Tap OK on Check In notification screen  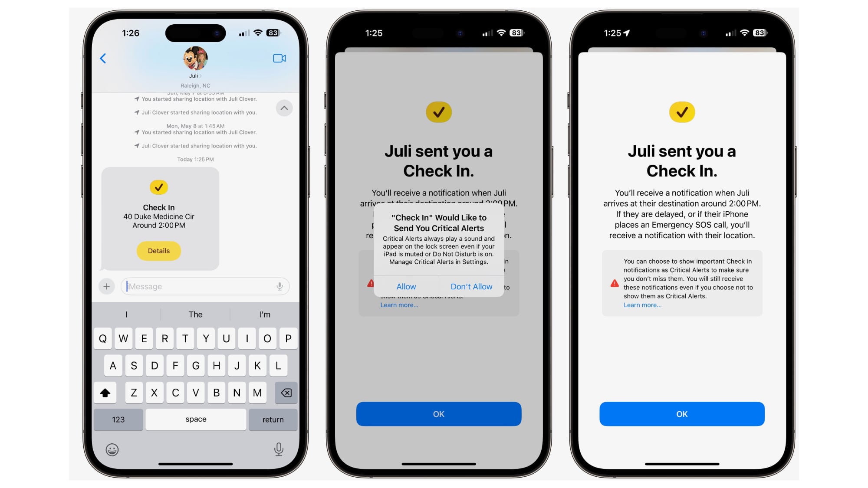681,413
